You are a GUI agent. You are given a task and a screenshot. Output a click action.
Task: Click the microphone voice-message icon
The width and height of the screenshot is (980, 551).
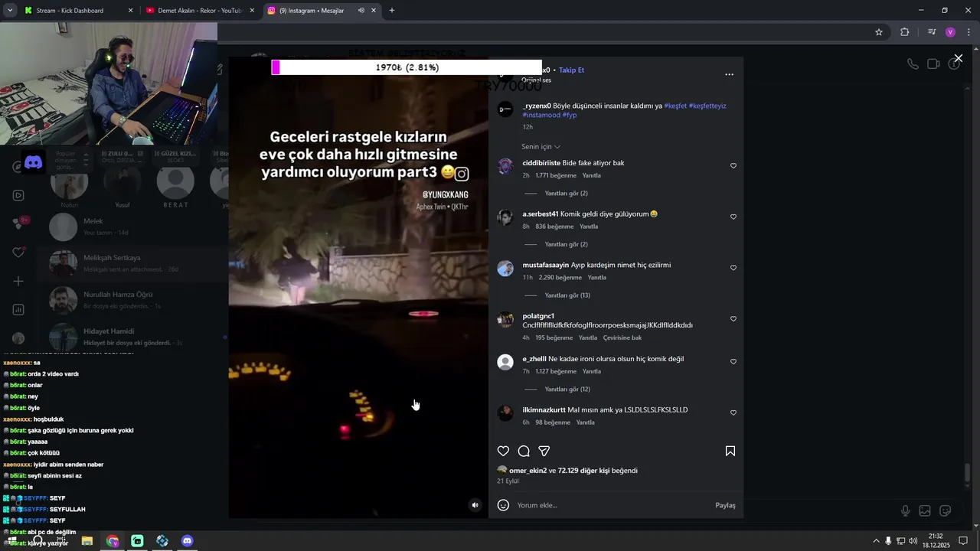tap(906, 510)
